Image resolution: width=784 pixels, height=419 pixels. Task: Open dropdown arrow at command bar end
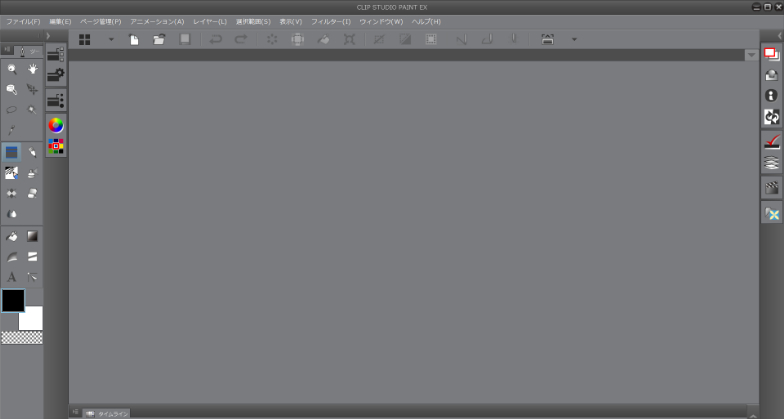(574, 40)
